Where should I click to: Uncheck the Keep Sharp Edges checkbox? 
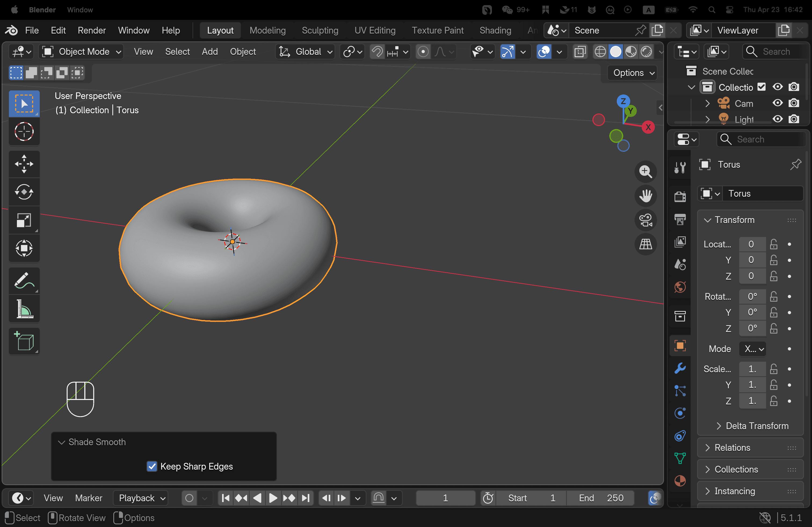152,466
